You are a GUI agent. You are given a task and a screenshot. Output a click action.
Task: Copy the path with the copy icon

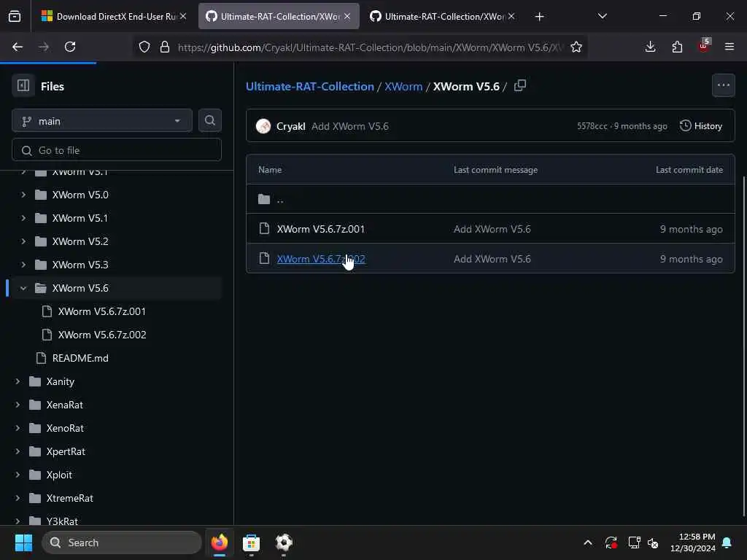(x=519, y=86)
